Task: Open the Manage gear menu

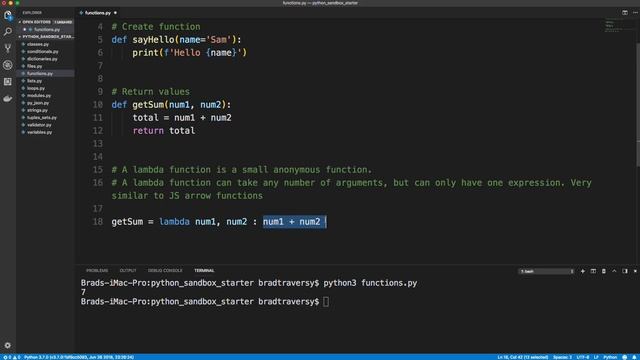Action: tap(8, 345)
